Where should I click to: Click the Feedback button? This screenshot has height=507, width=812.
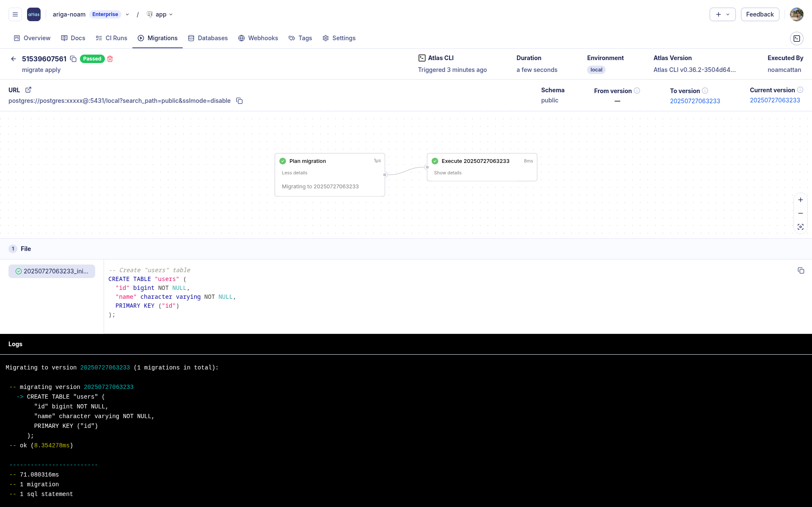pos(760,14)
